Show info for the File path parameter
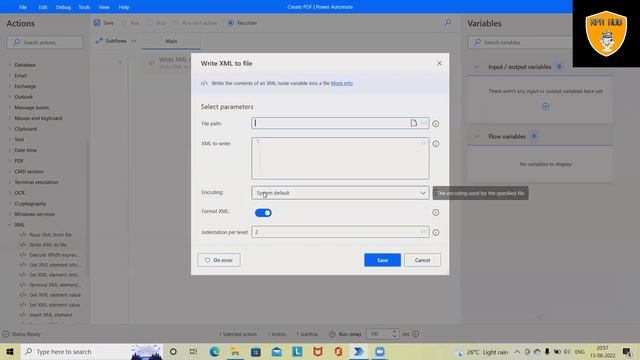640x360 pixels. click(x=436, y=124)
